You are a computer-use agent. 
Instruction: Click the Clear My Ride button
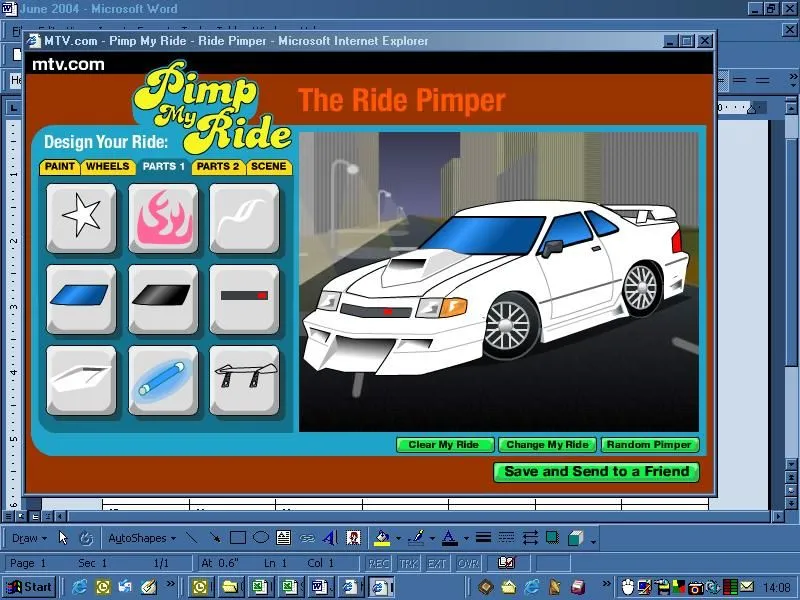pyautogui.click(x=444, y=445)
